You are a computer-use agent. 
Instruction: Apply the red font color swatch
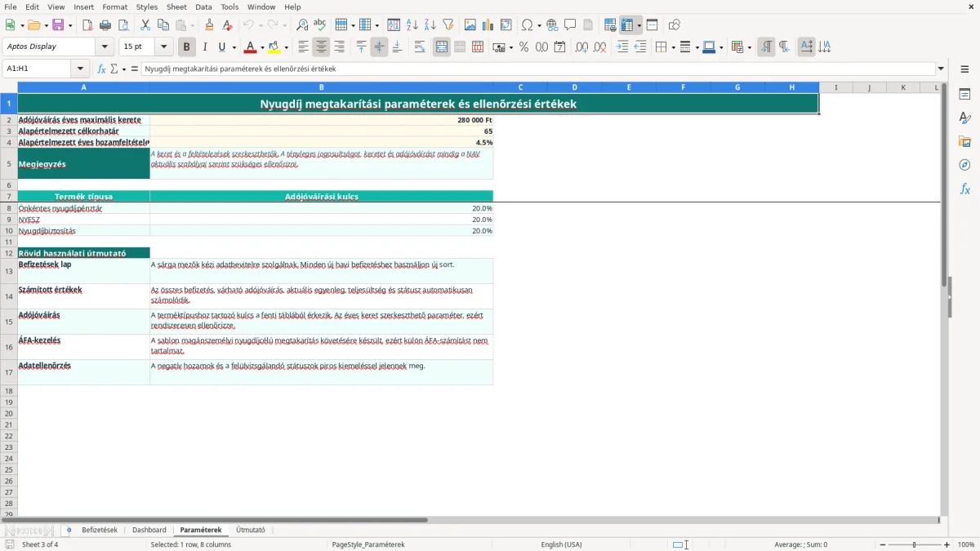251,47
